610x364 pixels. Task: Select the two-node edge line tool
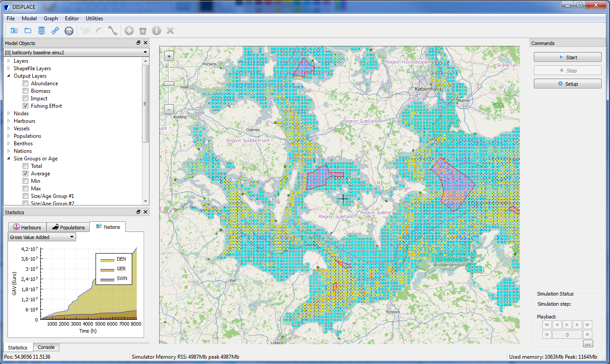pyautogui.click(x=113, y=30)
